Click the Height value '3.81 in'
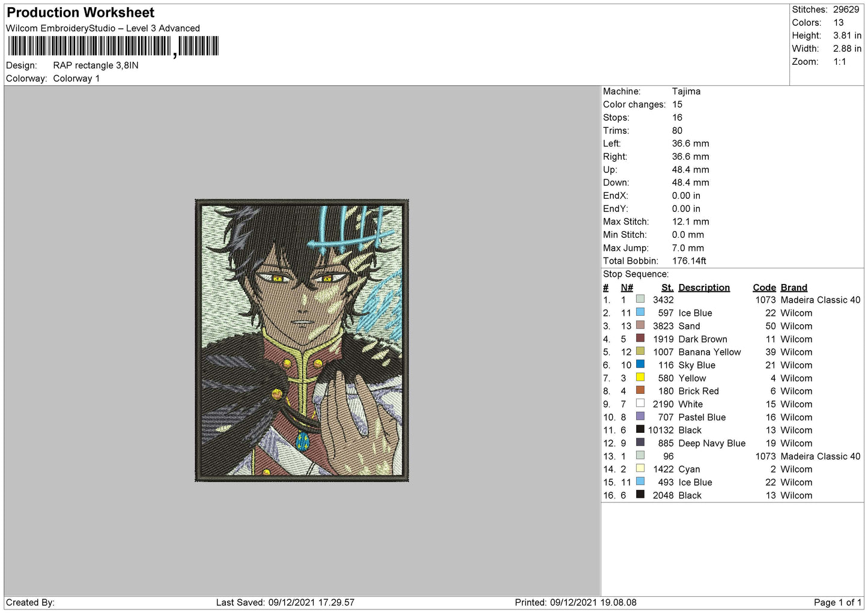 coord(847,36)
